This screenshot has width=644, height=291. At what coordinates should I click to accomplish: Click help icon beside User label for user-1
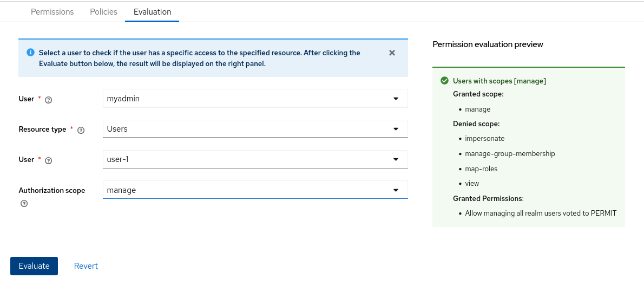pos(49,160)
